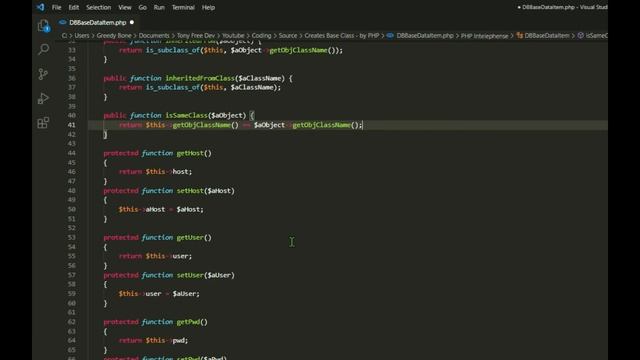Viewport: 640px width, 360px height.
Task: Click the DBBaseDataItem.php breadcrumb segment
Action: click(x=425, y=36)
